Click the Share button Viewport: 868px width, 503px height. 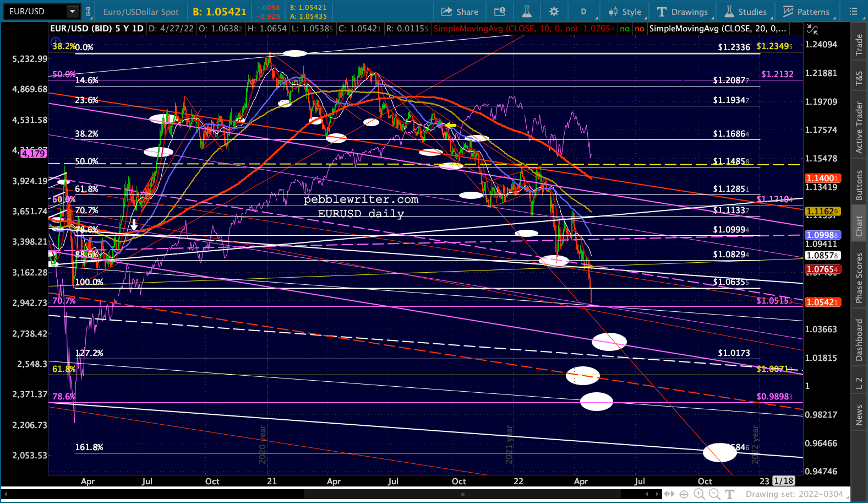460,12
